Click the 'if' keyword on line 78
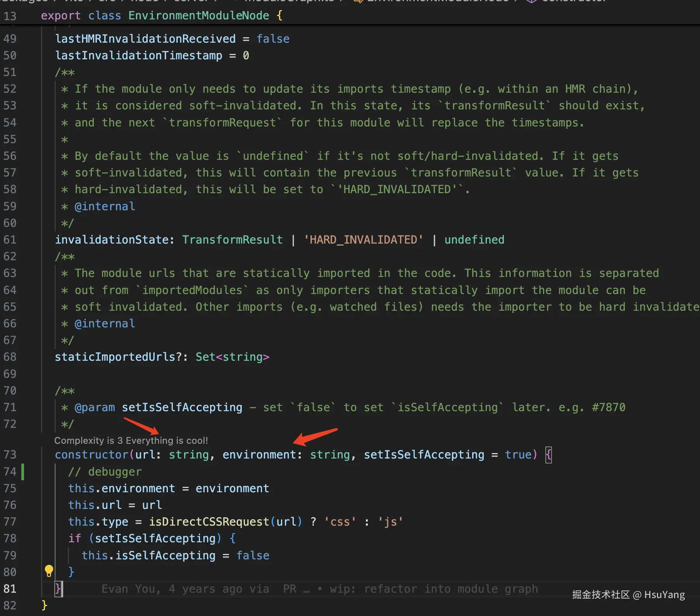The width and height of the screenshot is (700, 616). tap(75, 538)
